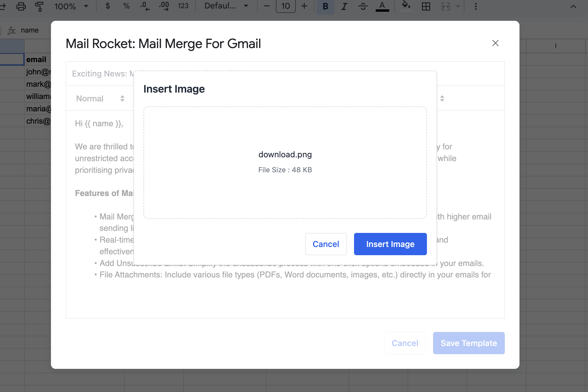
Task: Open the text color picker
Action: click(x=382, y=6)
